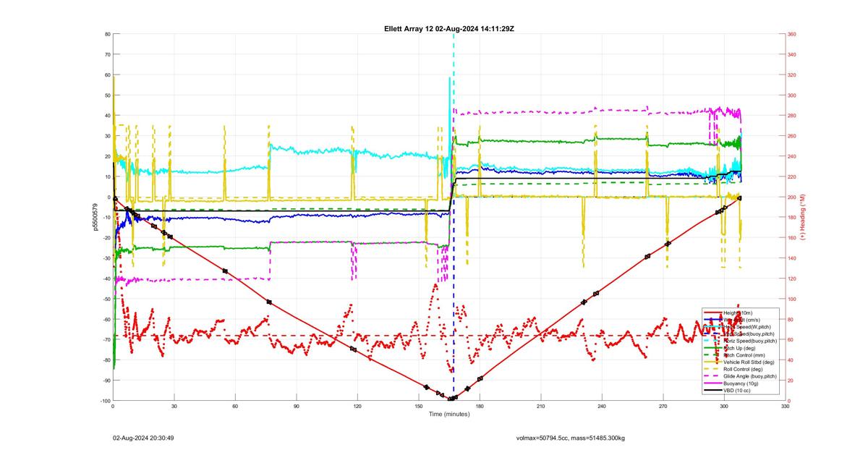868x450 pixels.
Task: Click the "Time (minutes)" x-axis label
Action: tap(449, 415)
